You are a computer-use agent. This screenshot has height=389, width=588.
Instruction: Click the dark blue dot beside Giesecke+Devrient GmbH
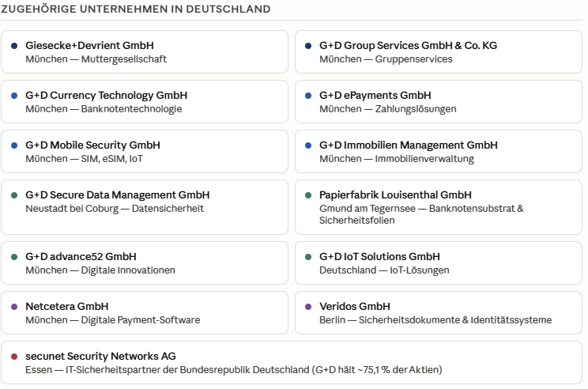tap(14, 46)
